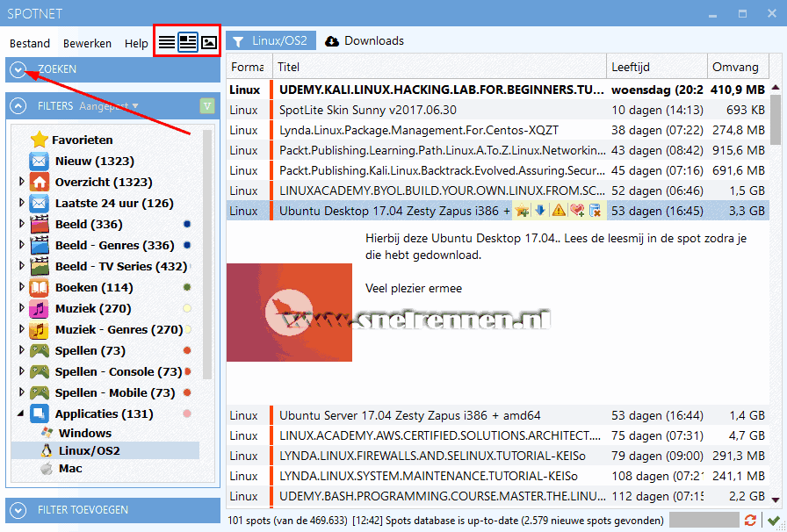Select the Linux/OS2 tab
The height and width of the screenshot is (532, 787).
click(x=271, y=40)
